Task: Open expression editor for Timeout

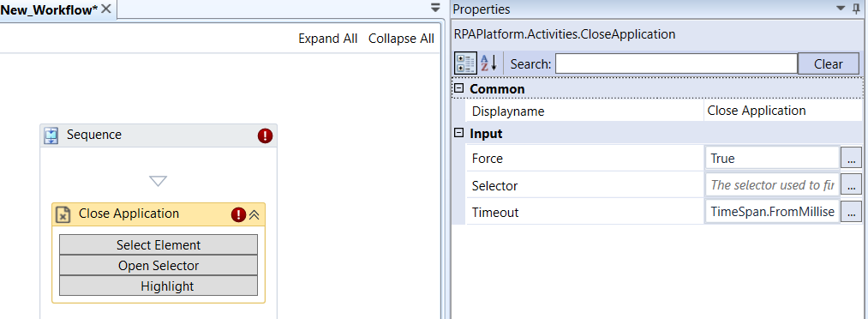Action: pyautogui.click(x=851, y=212)
